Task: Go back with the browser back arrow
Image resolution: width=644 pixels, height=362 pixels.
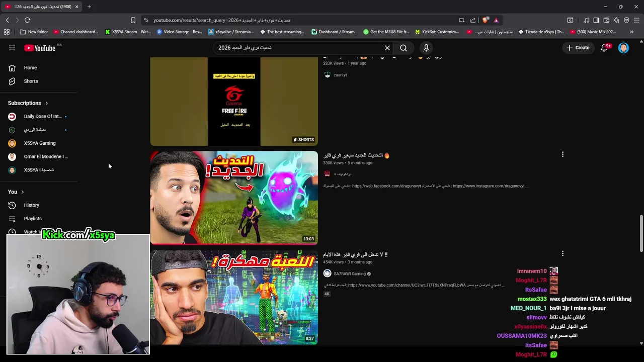Action: (8, 20)
